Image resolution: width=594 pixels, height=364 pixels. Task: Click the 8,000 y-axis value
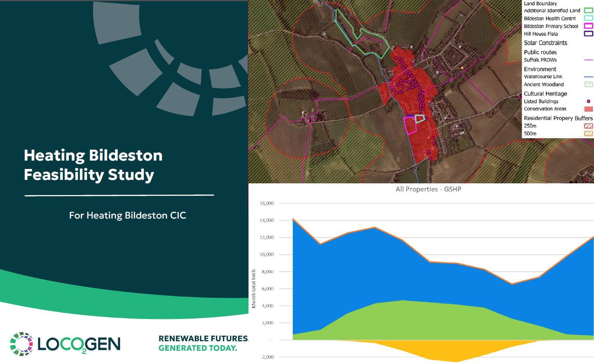click(x=268, y=272)
